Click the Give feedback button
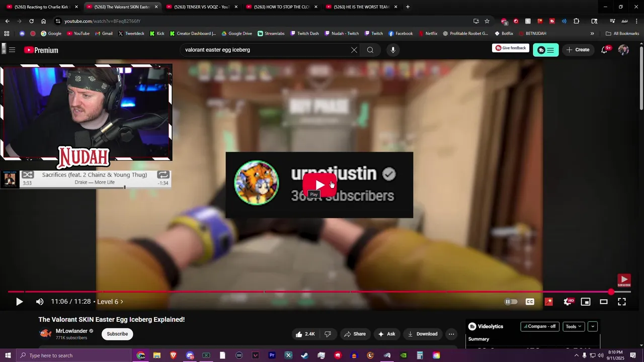This screenshot has width=644, height=362. 511,48
